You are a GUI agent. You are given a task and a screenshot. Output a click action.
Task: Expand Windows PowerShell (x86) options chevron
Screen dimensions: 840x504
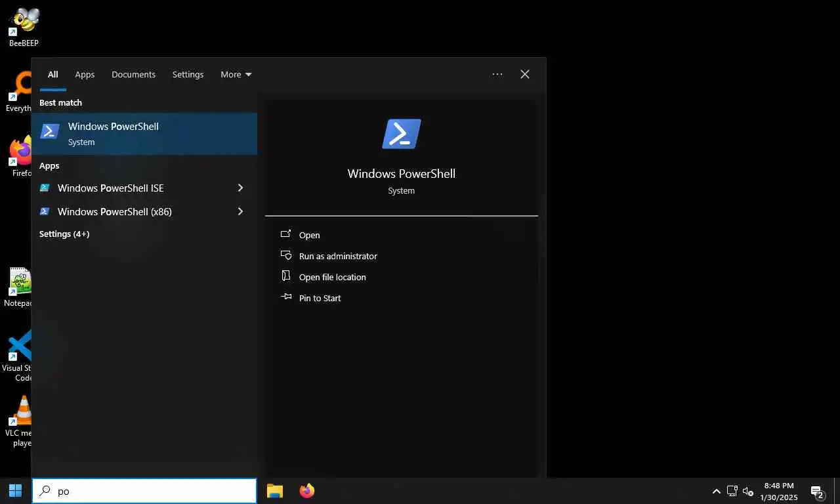[240, 211]
